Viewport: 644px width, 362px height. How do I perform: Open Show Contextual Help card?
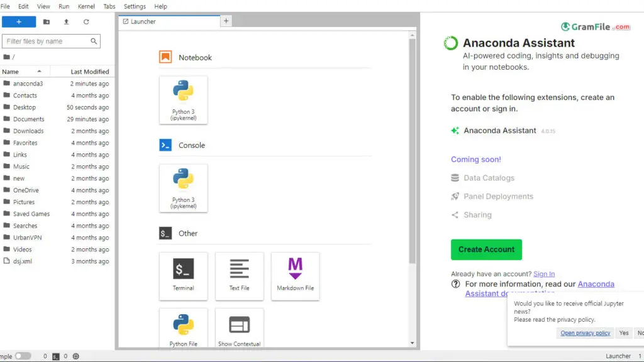[240, 328]
